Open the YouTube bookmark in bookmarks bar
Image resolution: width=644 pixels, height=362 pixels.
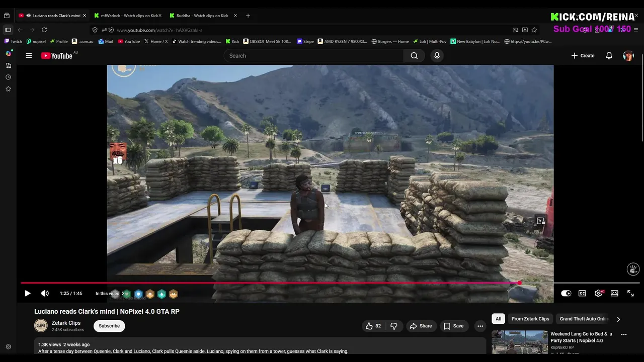(x=129, y=41)
